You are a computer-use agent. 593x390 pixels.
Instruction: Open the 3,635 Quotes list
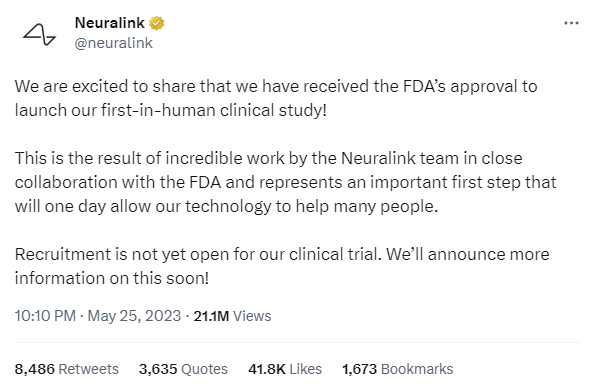tap(183, 369)
